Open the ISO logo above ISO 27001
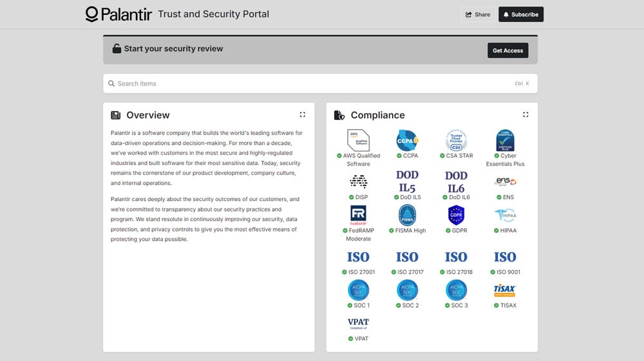 tap(358, 257)
